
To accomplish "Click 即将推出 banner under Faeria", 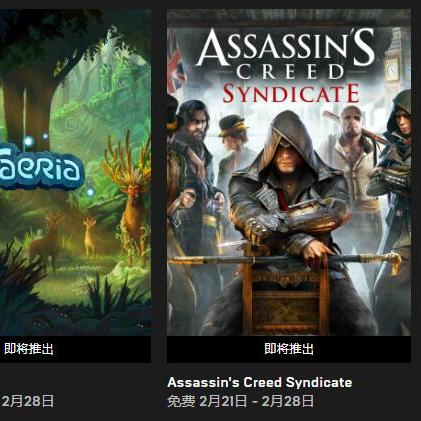I will point(75,349).
